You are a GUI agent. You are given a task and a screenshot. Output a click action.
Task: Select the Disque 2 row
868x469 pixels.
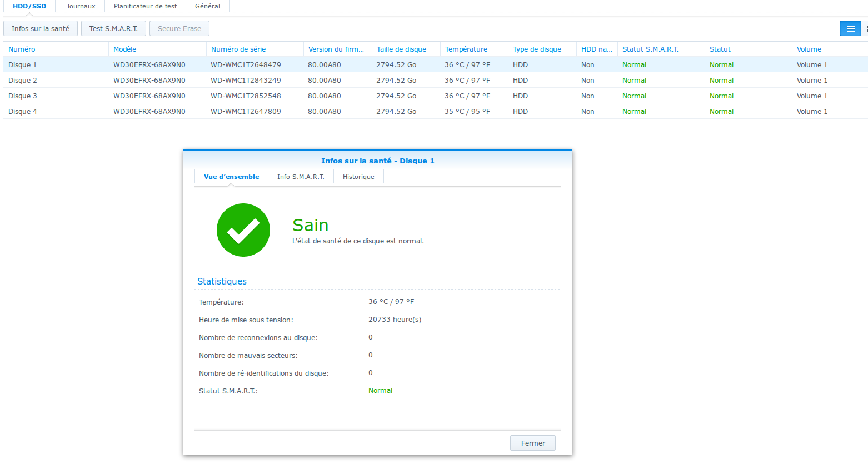(23, 81)
